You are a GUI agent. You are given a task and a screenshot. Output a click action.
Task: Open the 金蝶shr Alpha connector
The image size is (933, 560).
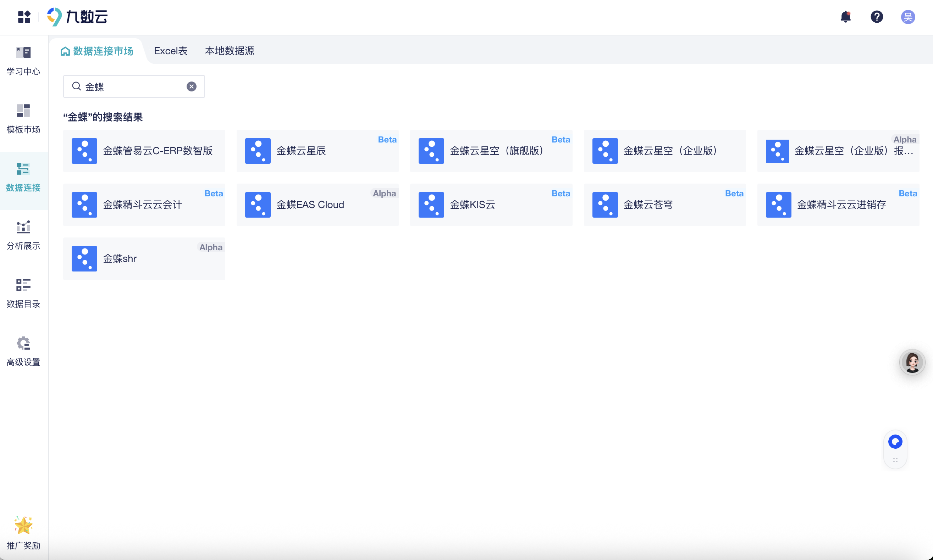pyautogui.click(x=144, y=258)
